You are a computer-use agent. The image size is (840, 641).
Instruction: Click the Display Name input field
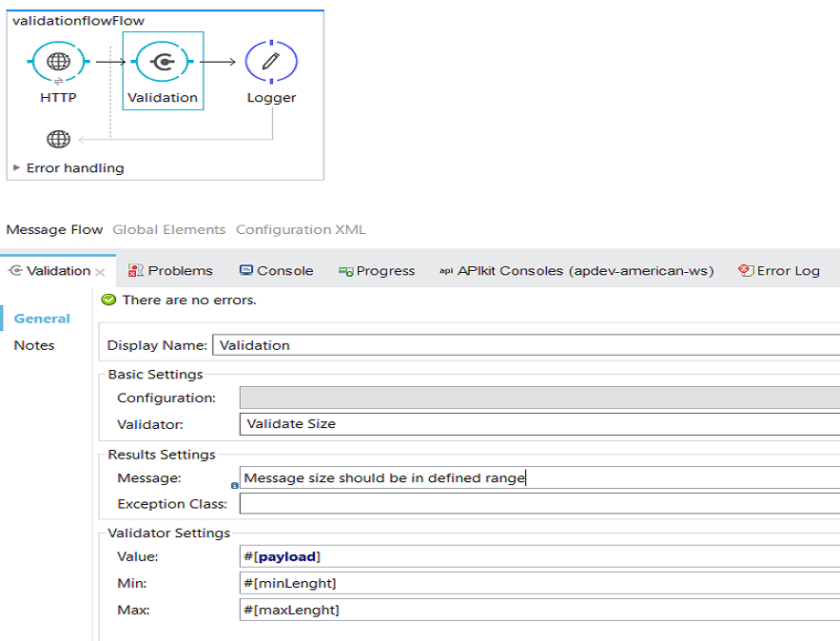coord(525,345)
